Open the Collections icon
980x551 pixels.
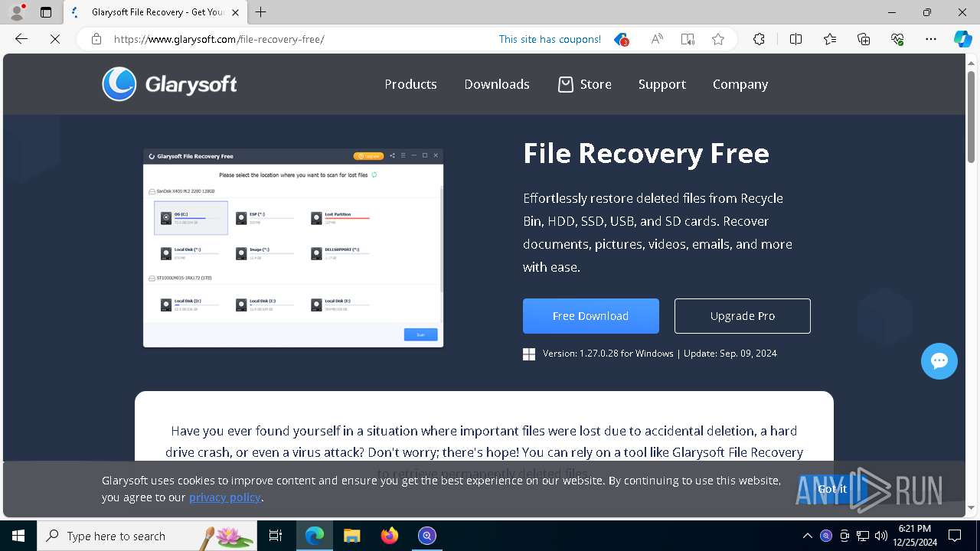(864, 39)
